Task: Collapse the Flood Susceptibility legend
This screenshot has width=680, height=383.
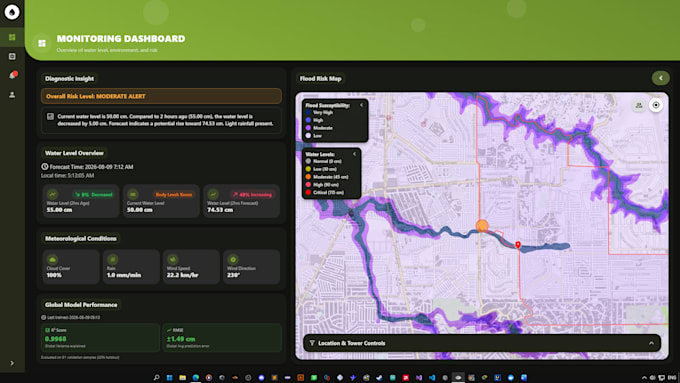Action: click(x=361, y=105)
